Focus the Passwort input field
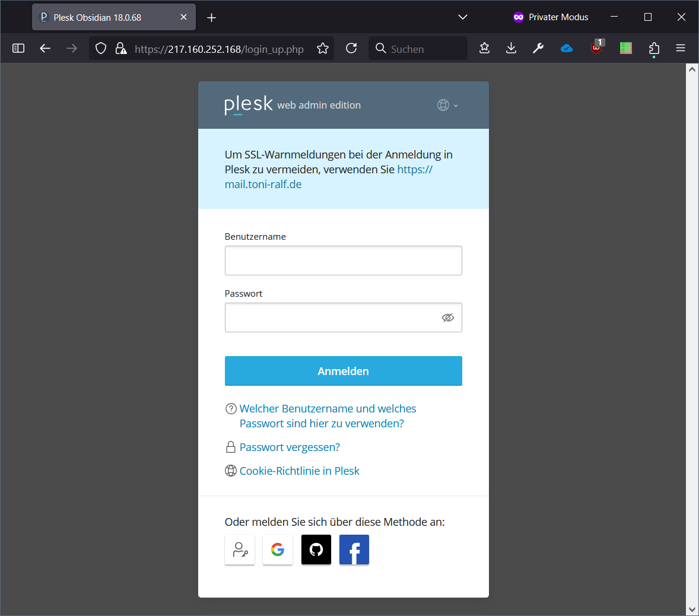Viewport: 699px width, 616px height. (x=343, y=317)
